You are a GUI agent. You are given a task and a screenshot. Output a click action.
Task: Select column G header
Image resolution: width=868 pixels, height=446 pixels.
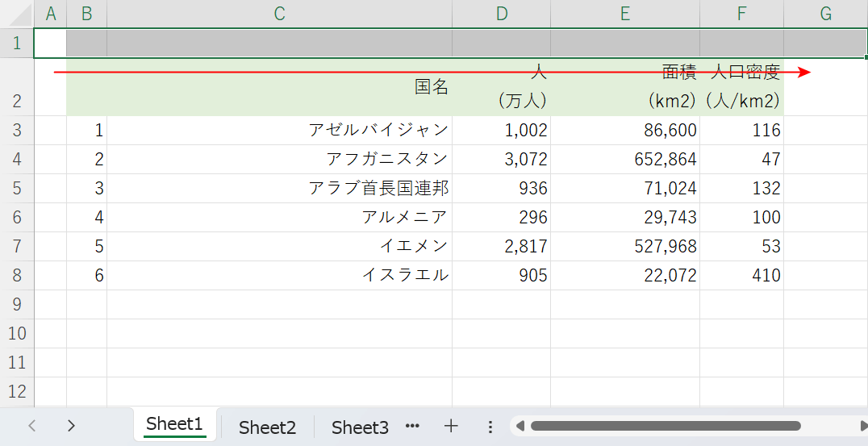point(826,14)
